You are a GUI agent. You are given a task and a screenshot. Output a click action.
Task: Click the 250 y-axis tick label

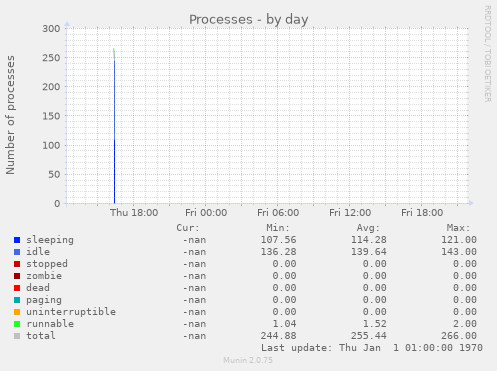click(x=51, y=58)
